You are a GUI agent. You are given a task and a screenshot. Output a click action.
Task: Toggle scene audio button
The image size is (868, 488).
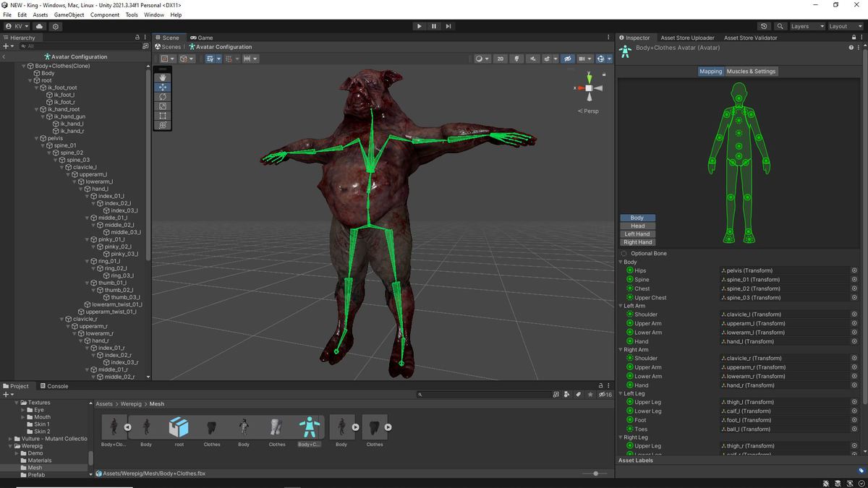click(533, 59)
